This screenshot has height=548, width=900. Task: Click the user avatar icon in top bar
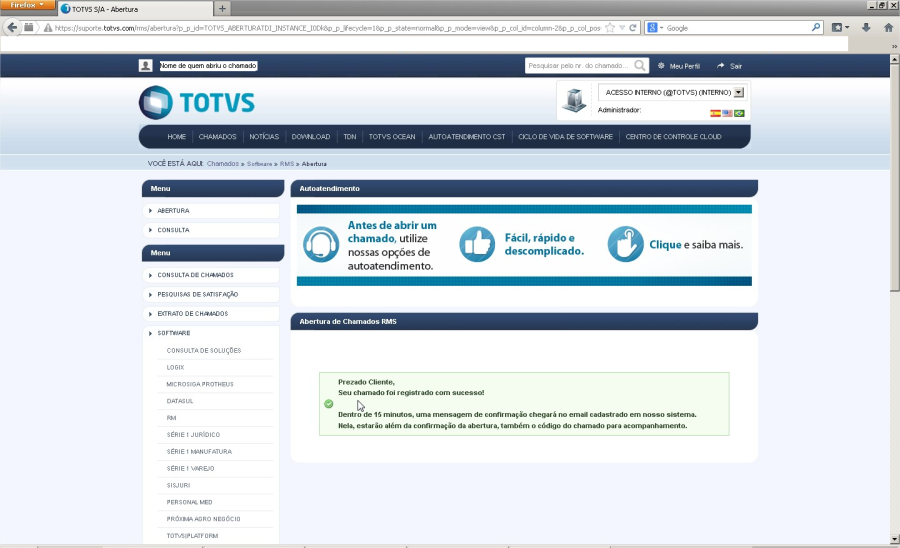coord(145,65)
